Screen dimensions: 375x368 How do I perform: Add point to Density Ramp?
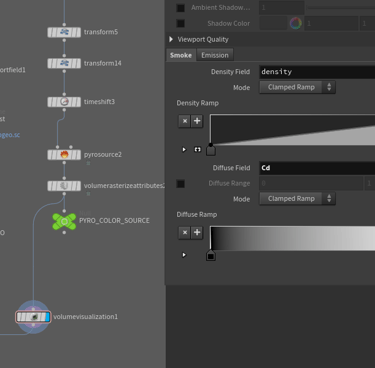click(197, 121)
